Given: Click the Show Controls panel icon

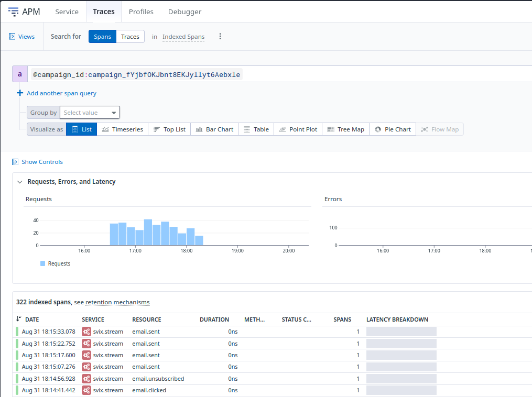Looking at the screenshot, I should 15,162.
